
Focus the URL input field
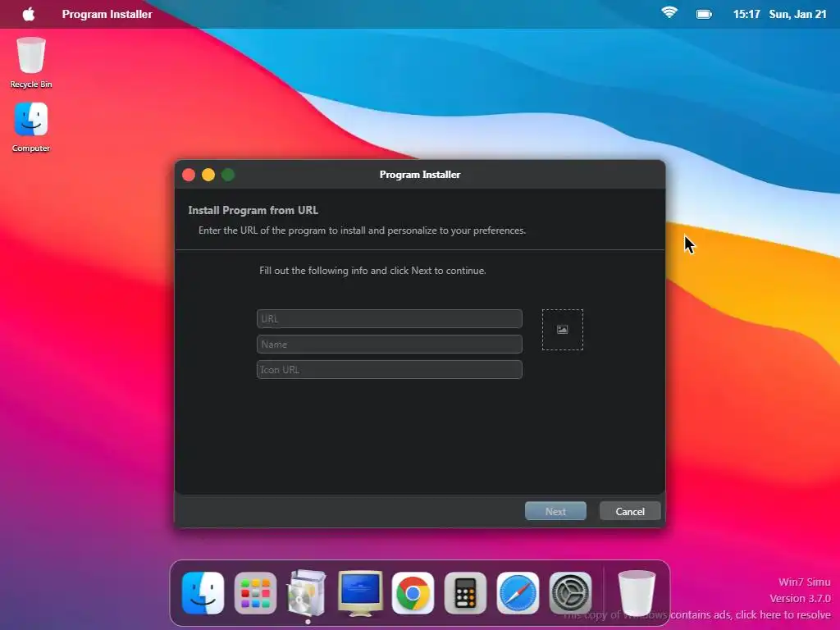pyautogui.click(x=390, y=319)
